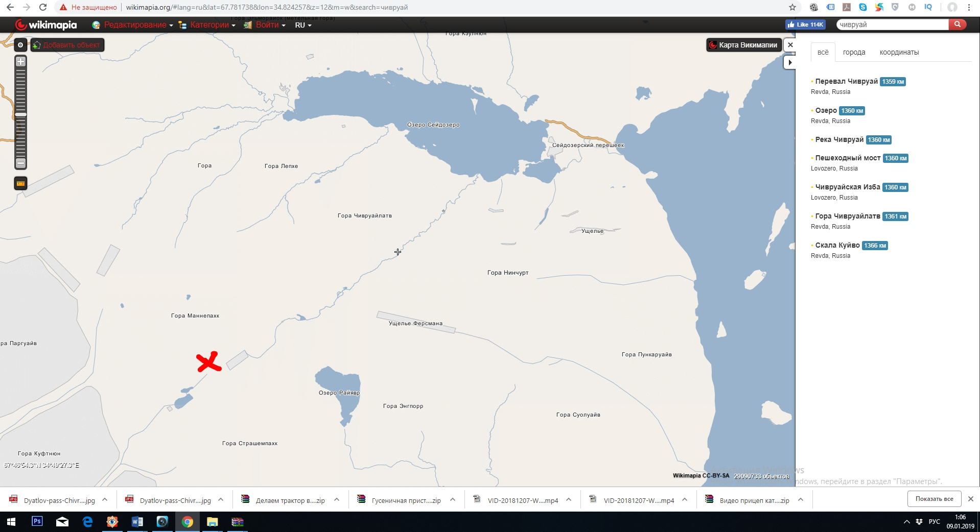Viewport: 980px width, 532px height.
Task: Click the zoom out minus button
Action: (x=20, y=163)
